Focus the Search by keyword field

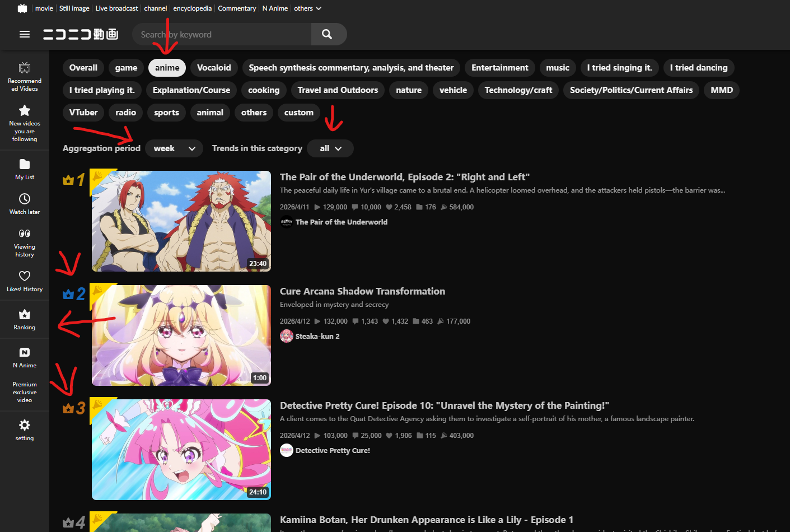click(x=222, y=34)
